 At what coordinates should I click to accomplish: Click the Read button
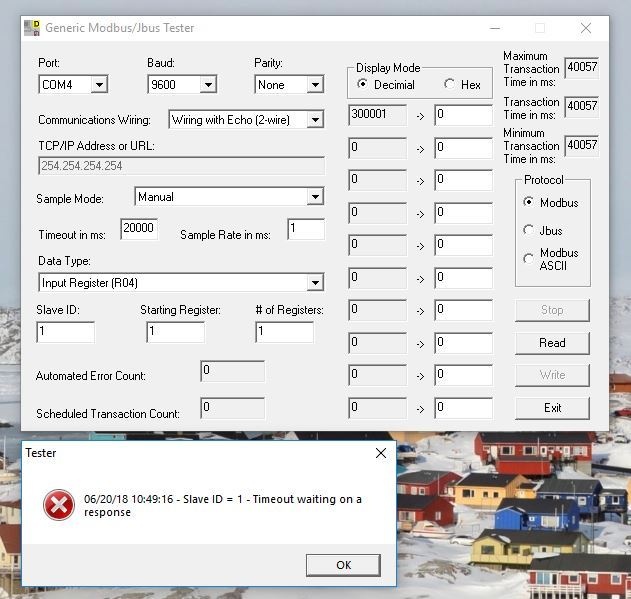click(x=552, y=343)
